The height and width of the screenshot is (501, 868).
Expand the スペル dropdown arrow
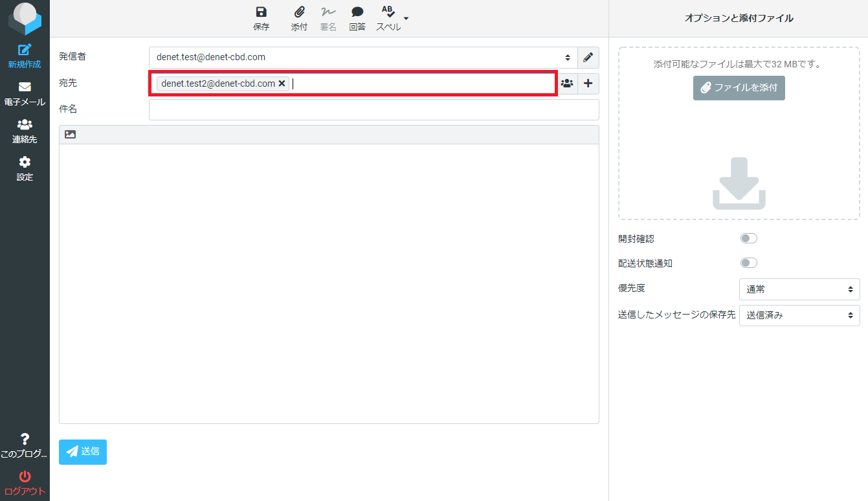tap(406, 17)
